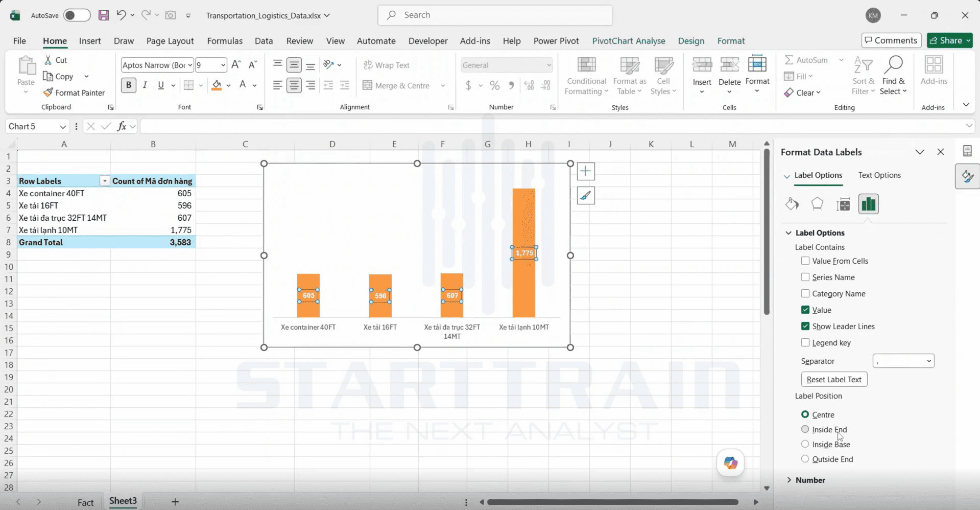980x510 pixels.
Task: Click the Font Color swatch button
Action: 243,85
